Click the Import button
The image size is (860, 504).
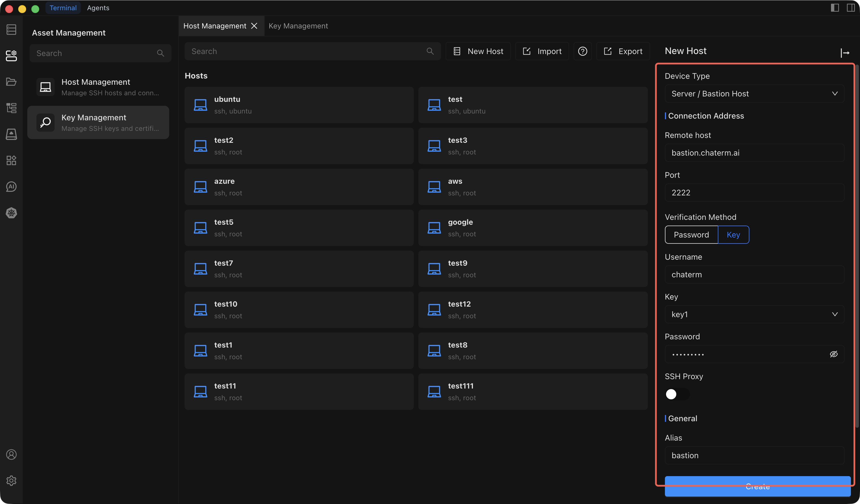pos(542,51)
